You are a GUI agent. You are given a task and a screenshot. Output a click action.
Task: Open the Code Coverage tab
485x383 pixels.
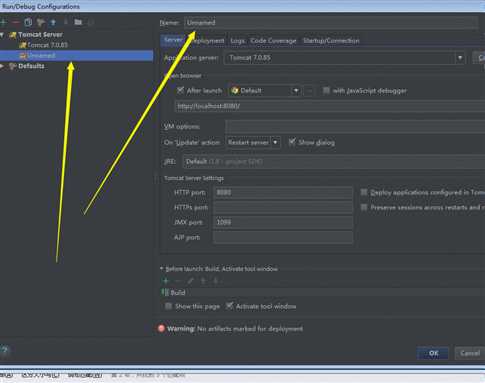click(x=273, y=41)
